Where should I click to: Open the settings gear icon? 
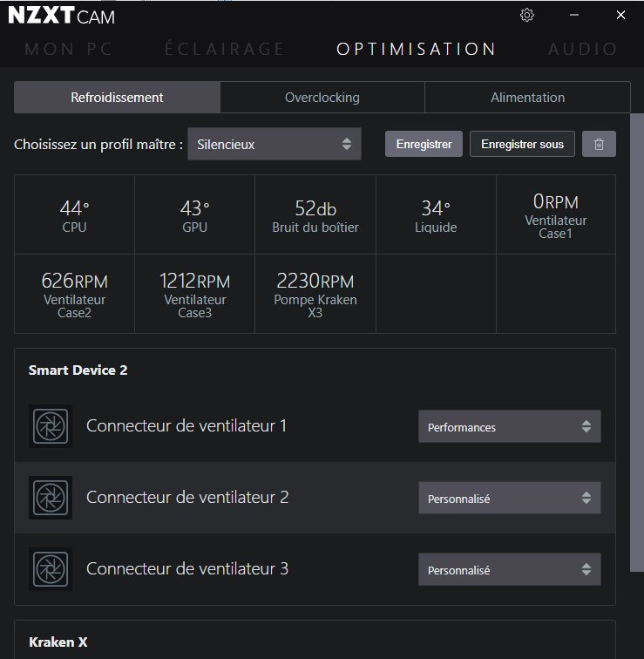pyautogui.click(x=526, y=15)
